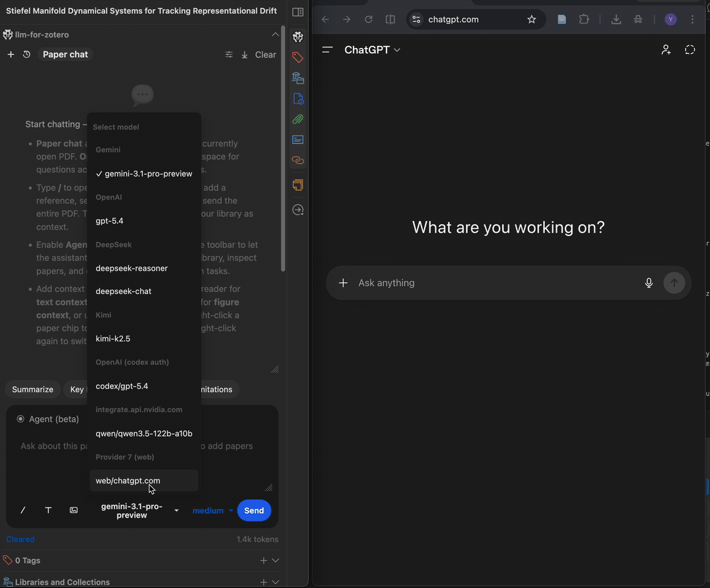Bookmark this page with the star icon
The image size is (710, 588).
point(532,20)
